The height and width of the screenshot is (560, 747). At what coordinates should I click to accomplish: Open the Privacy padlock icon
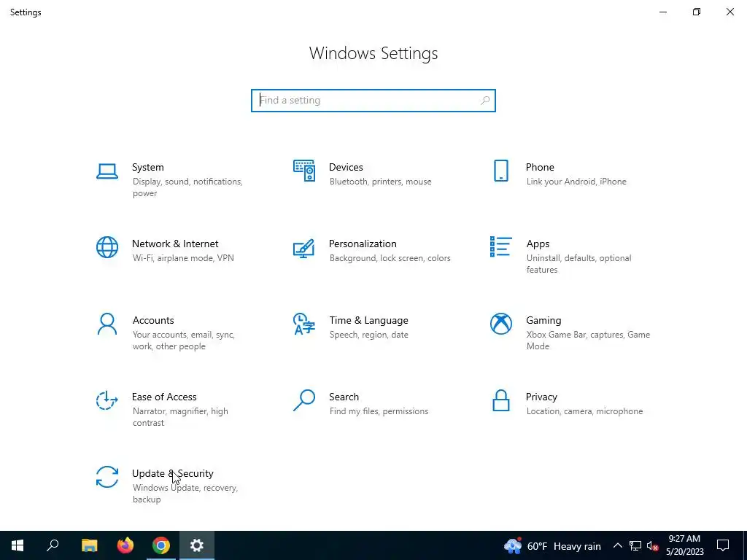tap(500, 400)
